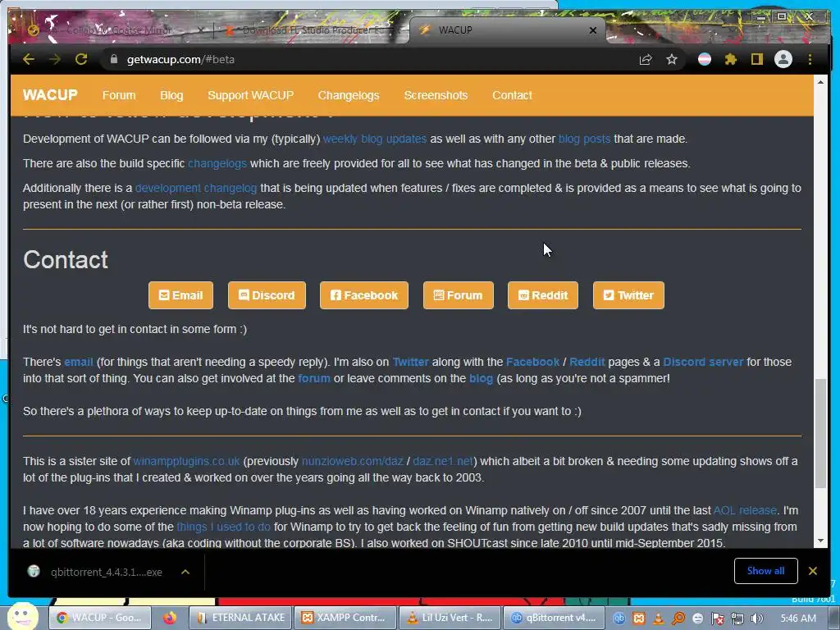Open Forum in the orange navbar
Image resolution: width=840 pixels, height=630 pixels.
(119, 95)
